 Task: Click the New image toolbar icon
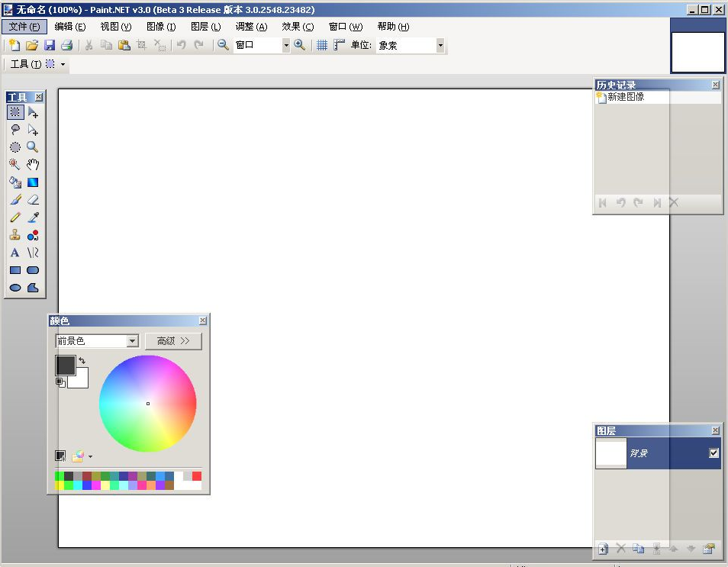tap(14, 45)
